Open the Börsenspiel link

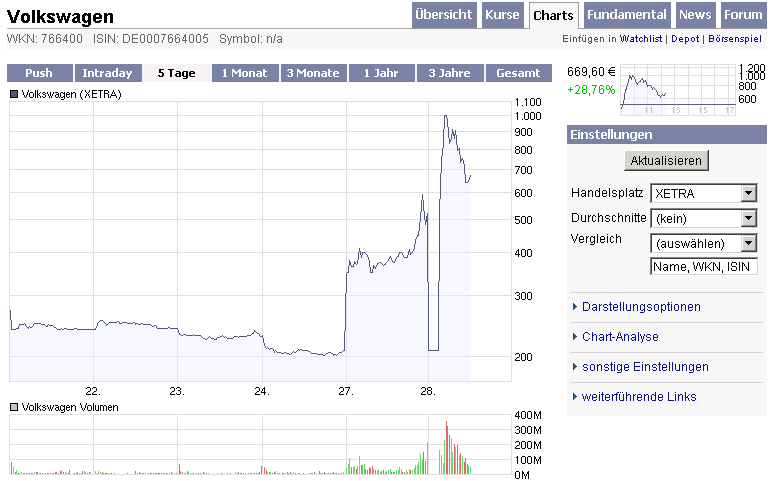click(735, 38)
